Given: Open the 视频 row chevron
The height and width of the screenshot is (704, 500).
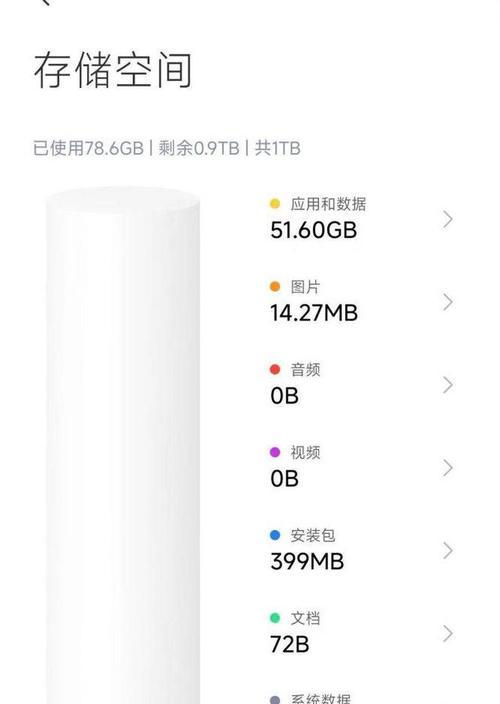Looking at the screenshot, I should click(x=447, y=468).
